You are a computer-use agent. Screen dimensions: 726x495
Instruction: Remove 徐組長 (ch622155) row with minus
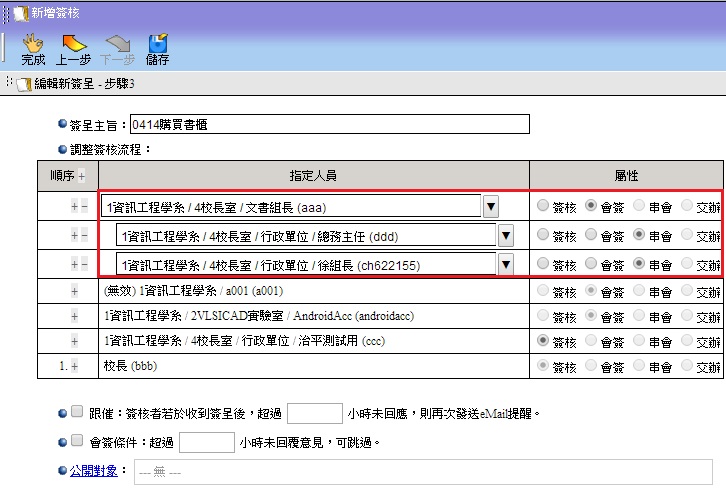tap(84, 264)
